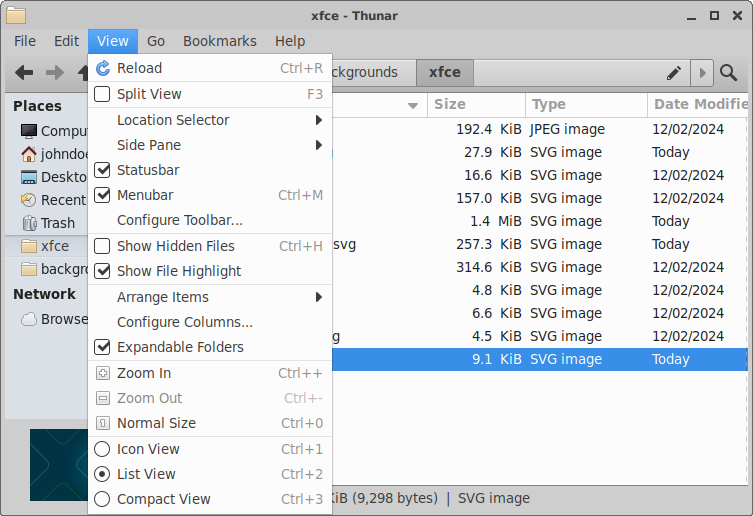This screenshot has height=516, width=753.
Task: Select the 192.4 KiB JPEG image row
Action: click(540, 129)
